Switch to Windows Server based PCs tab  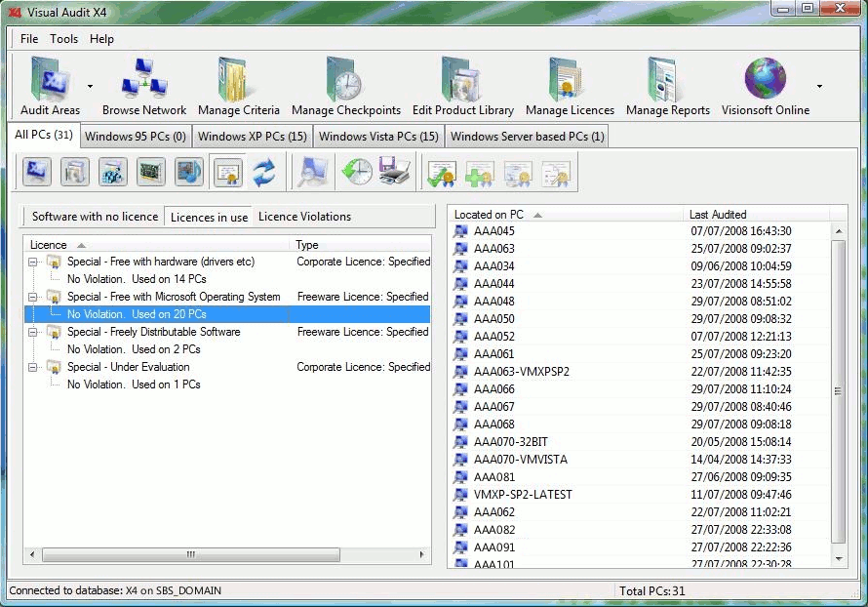[x=527, y=137]
